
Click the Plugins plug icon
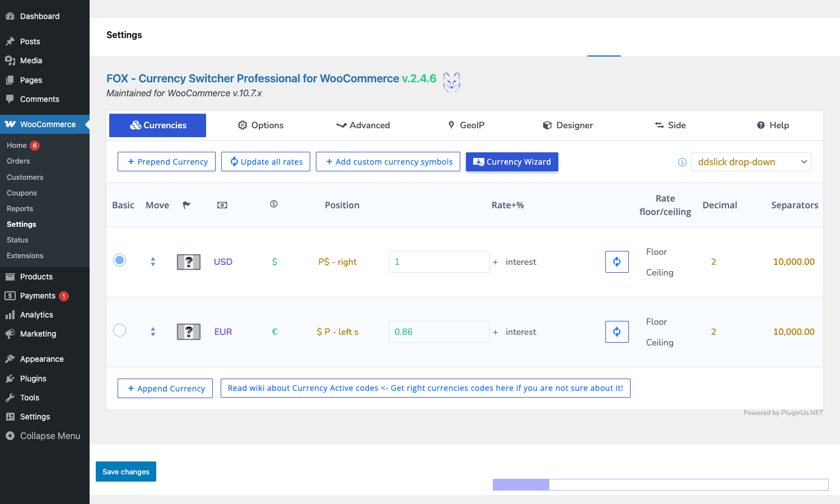click(x=10, y=379)
